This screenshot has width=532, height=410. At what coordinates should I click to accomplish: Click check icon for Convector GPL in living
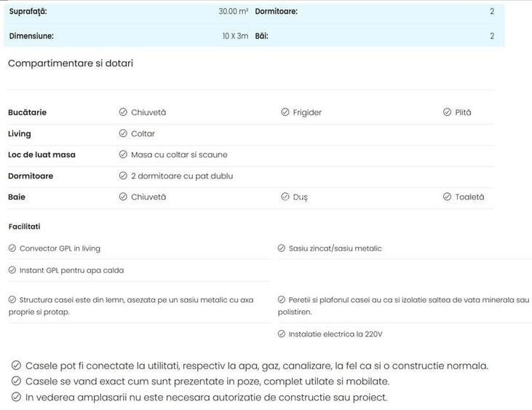(12, 248)
